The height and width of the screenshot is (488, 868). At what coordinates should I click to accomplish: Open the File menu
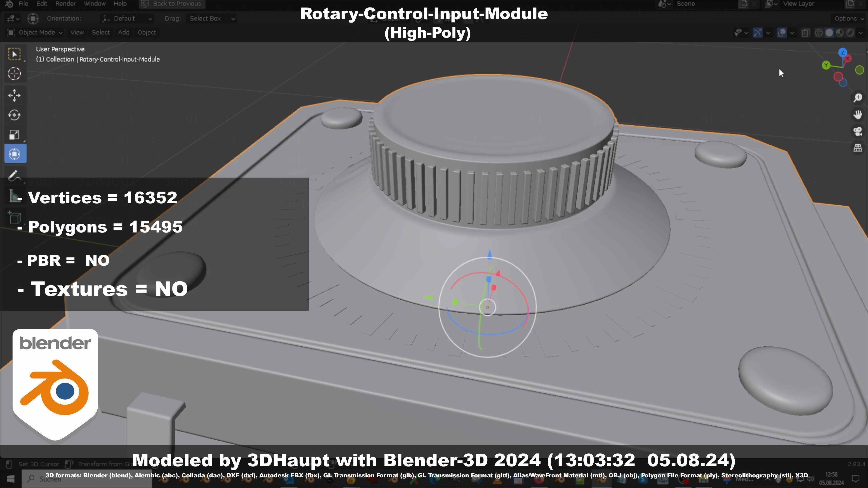(24, 4)
